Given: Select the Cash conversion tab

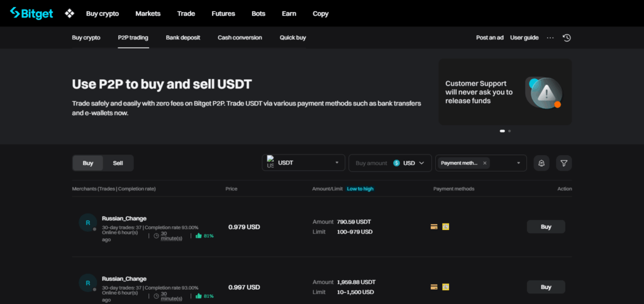Looking at the screenshot, I should coord(240,38).
